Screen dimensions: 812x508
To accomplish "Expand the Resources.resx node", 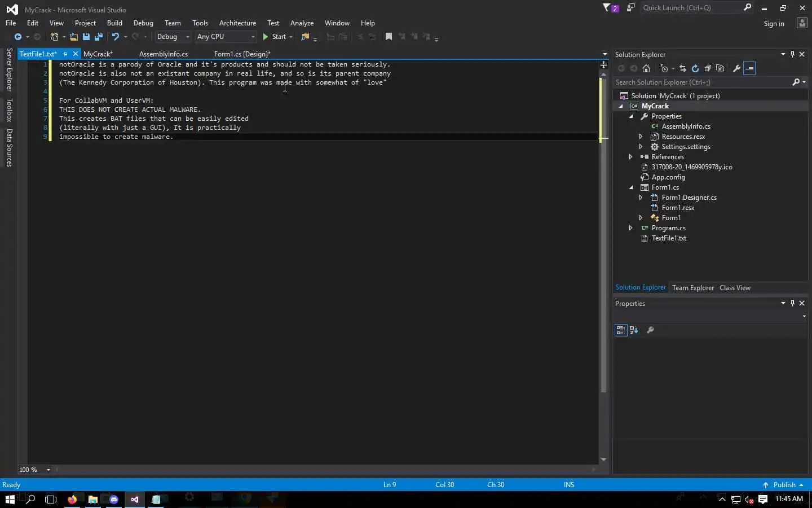I will click(x=641, y=137).
